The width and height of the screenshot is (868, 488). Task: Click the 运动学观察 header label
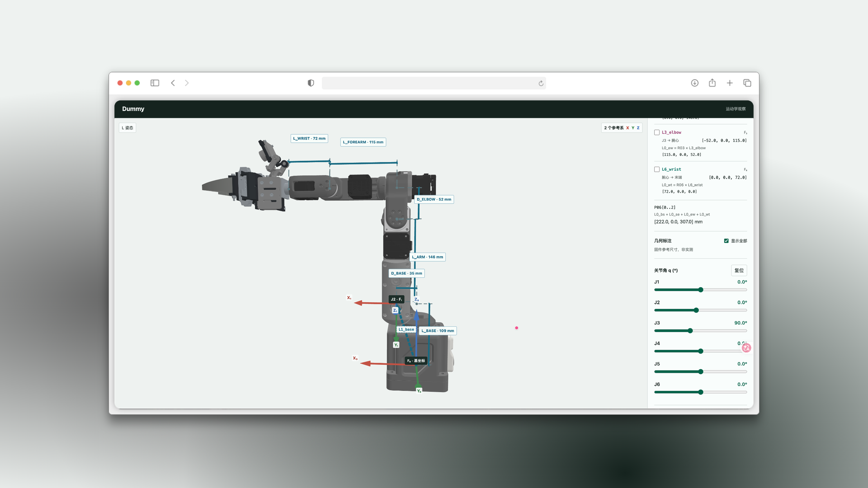click(x=736, y=109)
